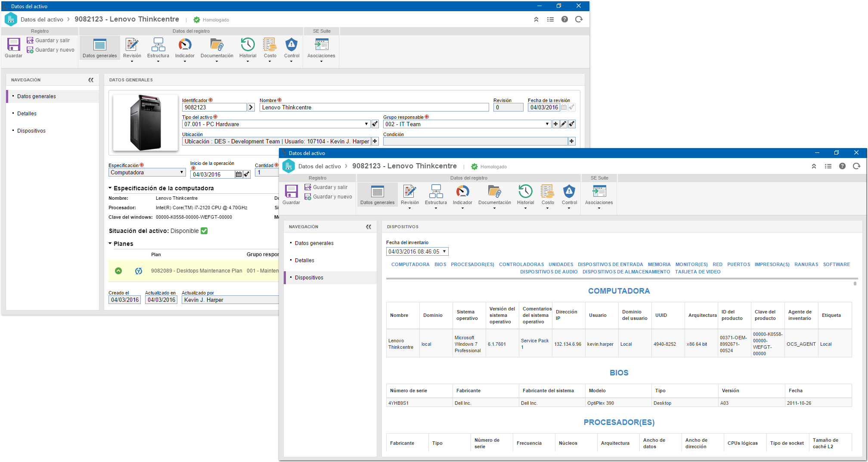Viewport: 868px width, 462px height.
Task: Open Documentación folder icon in front window
Action: pos(494,192)
